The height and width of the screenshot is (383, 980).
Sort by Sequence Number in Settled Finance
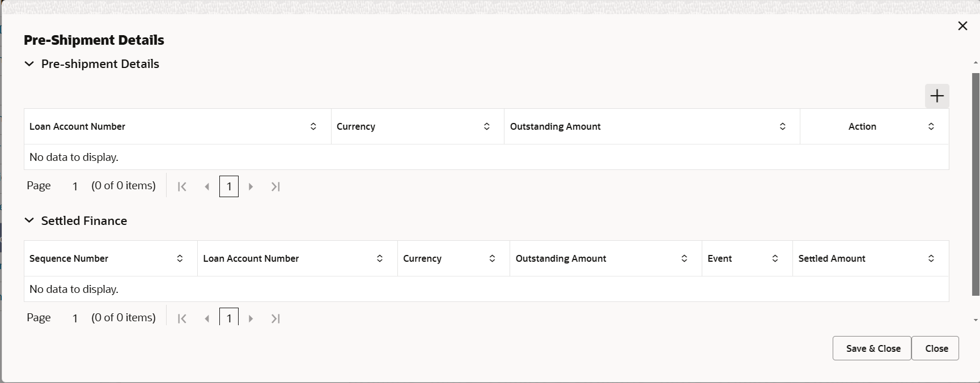pyautogui.click(x=180, y=258)
